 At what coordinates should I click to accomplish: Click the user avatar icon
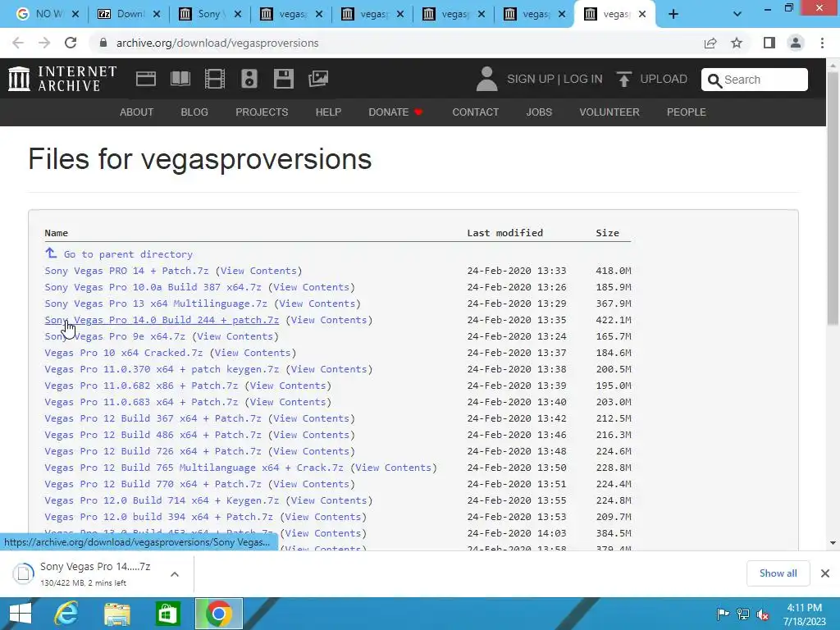[486, 79]
